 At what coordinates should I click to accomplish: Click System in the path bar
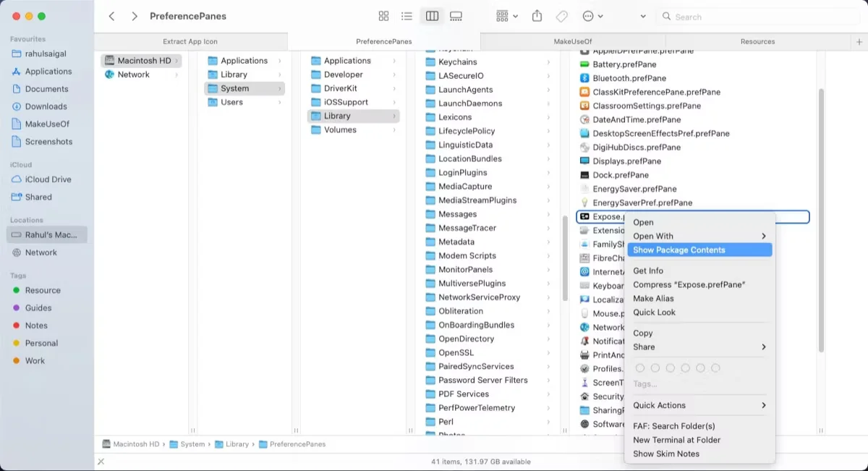click(x=192, y=444)
